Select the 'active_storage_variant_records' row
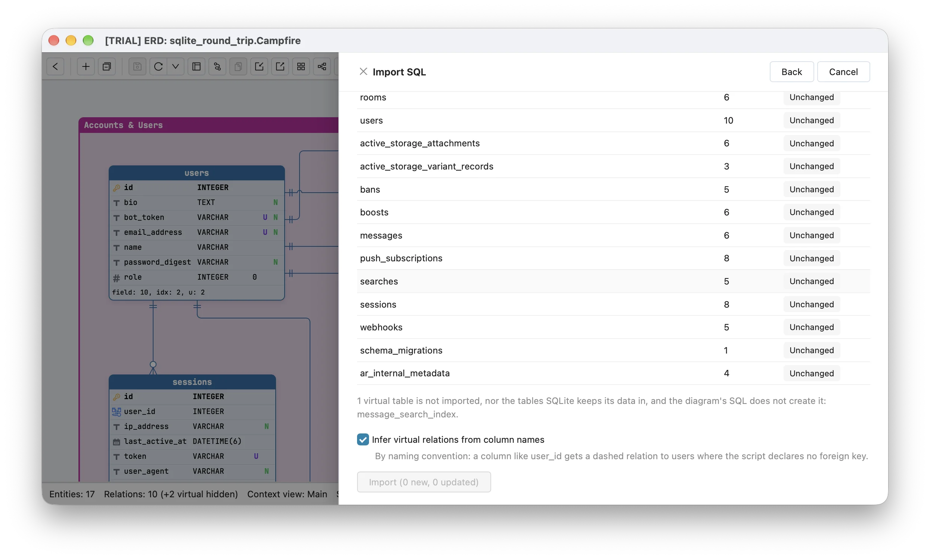Image resolution: width=930 pixels, height=560 pixels. pos(613,167)
